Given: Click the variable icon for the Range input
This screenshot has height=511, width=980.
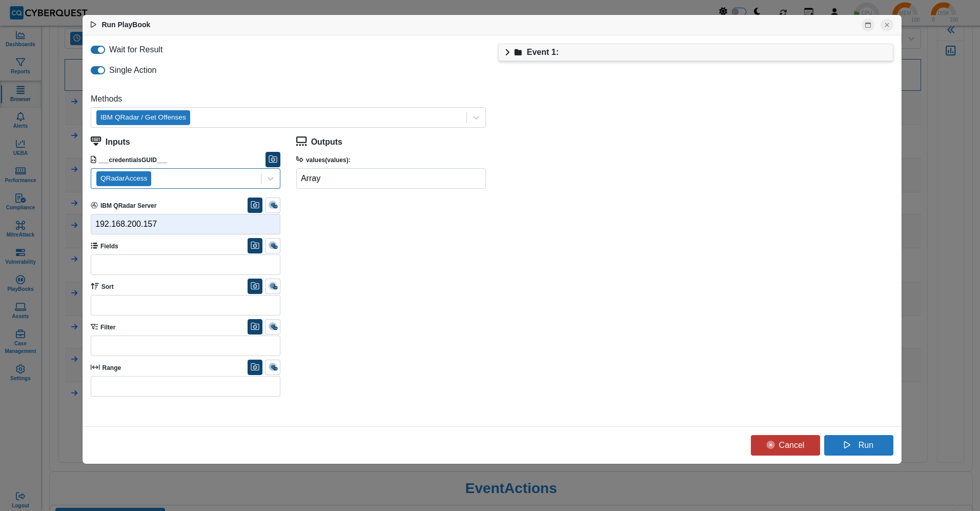Looking at the screenshot, I should [273, 367].
